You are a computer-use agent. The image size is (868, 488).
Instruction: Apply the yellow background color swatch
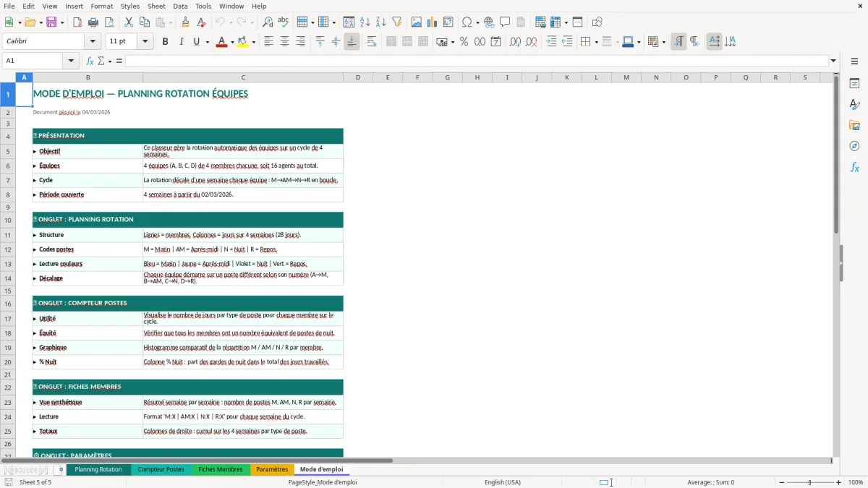243,42
